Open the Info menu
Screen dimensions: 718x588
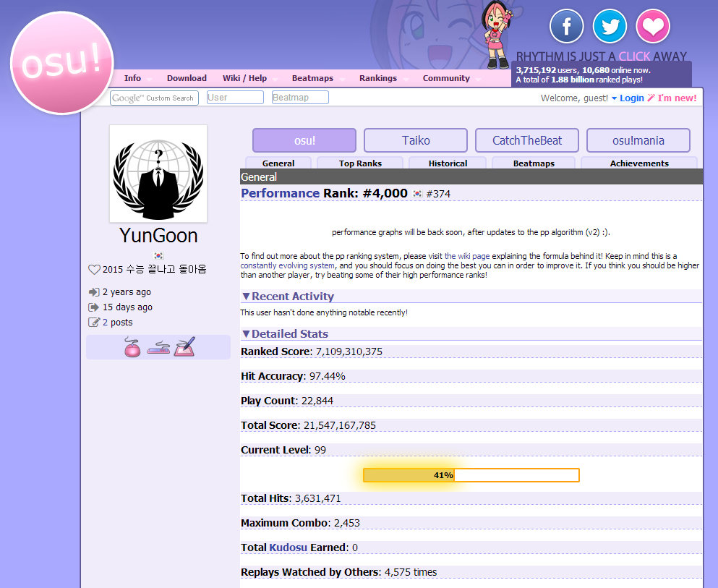coord(132,78)
